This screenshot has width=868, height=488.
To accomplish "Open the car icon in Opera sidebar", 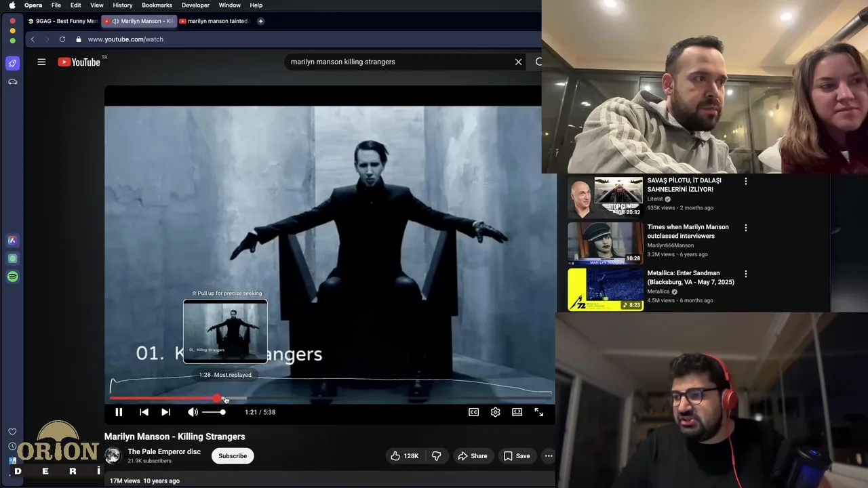I will click(12, 81).
